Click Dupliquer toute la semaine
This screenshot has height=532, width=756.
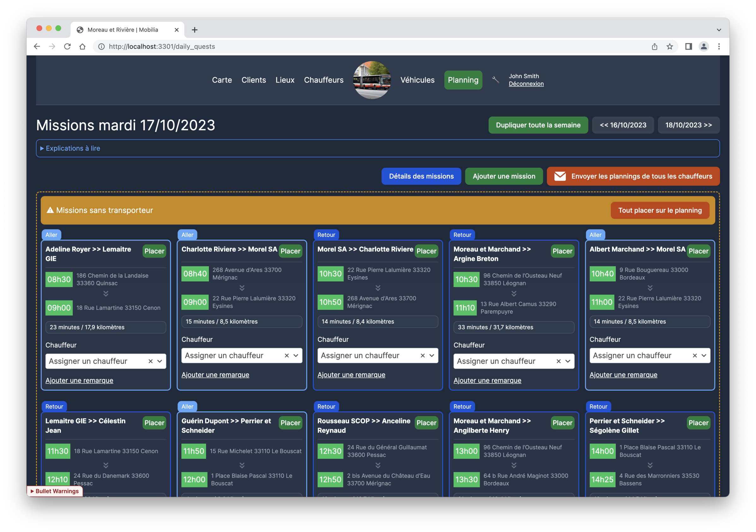click(538, 125)
